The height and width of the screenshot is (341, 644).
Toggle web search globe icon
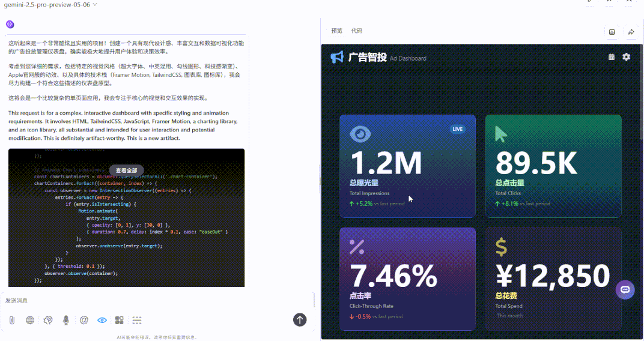(30, 320)
